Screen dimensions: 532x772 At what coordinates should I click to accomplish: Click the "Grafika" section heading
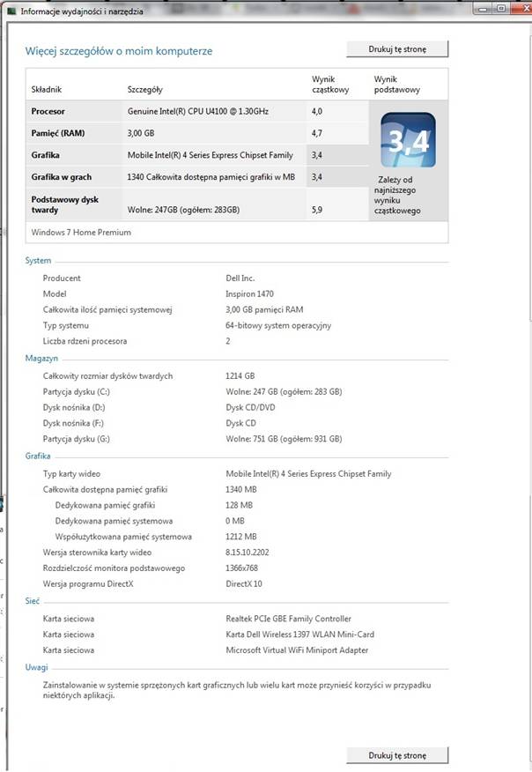click(x=38, y=456)
